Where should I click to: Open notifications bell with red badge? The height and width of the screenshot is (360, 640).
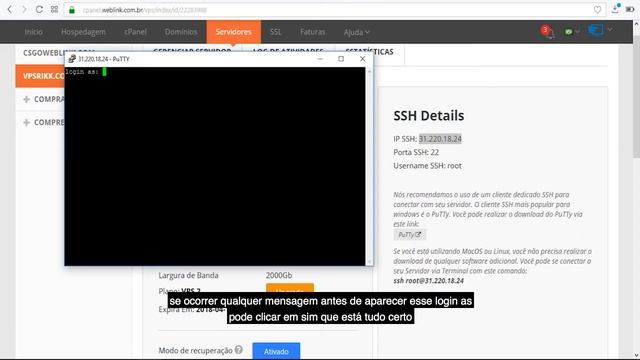pyautogui.click(x=548, y=31)
